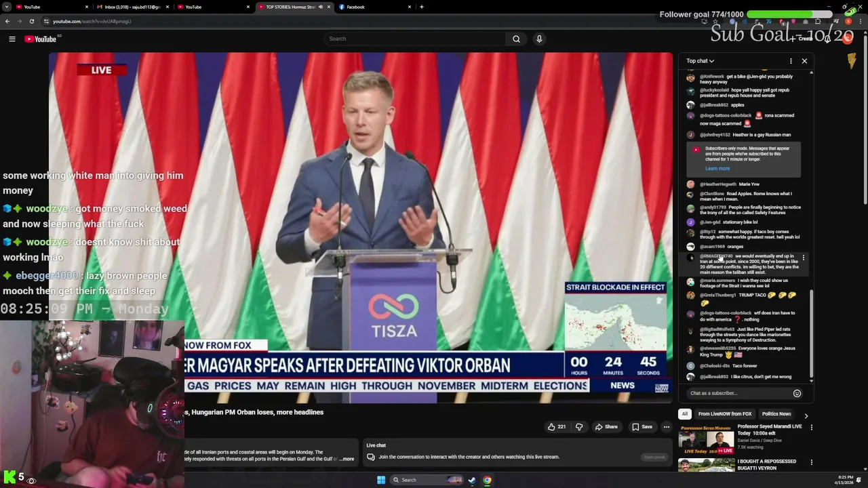868x488 pixels.
Task: Click the Open panel button
Action: pos(654,457)
